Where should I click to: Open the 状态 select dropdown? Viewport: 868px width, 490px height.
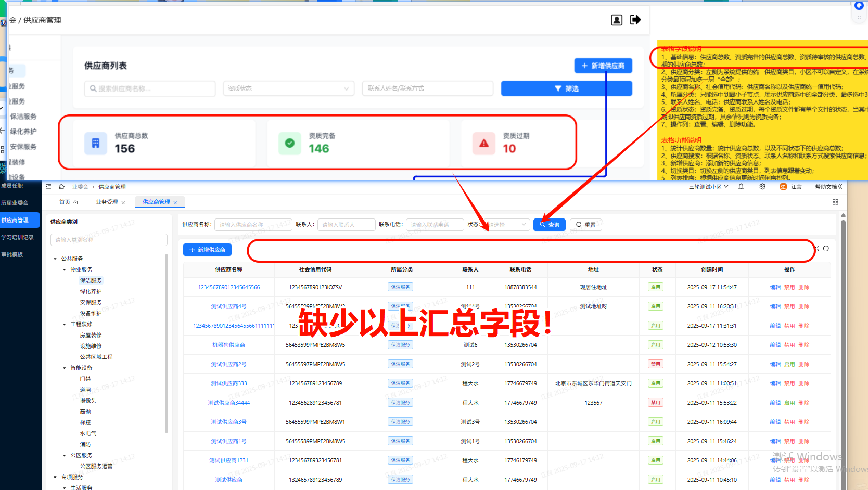tap(505, 225)
